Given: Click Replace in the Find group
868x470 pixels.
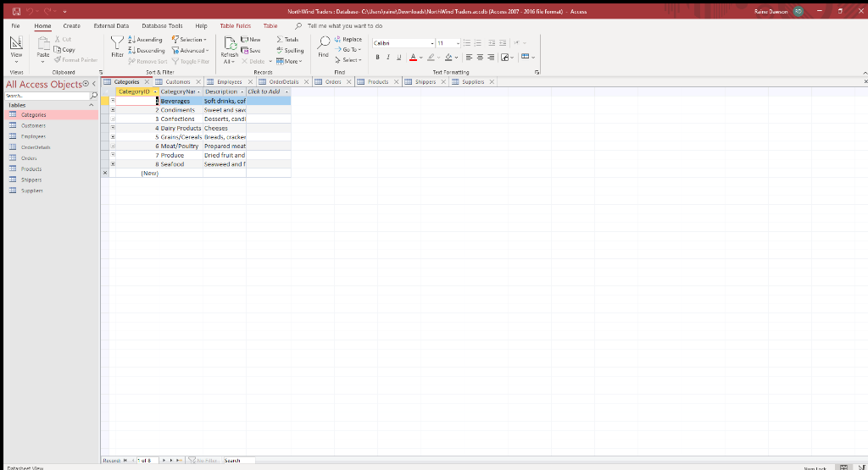Looking at the screenshot, I should (x=348, y=40).
